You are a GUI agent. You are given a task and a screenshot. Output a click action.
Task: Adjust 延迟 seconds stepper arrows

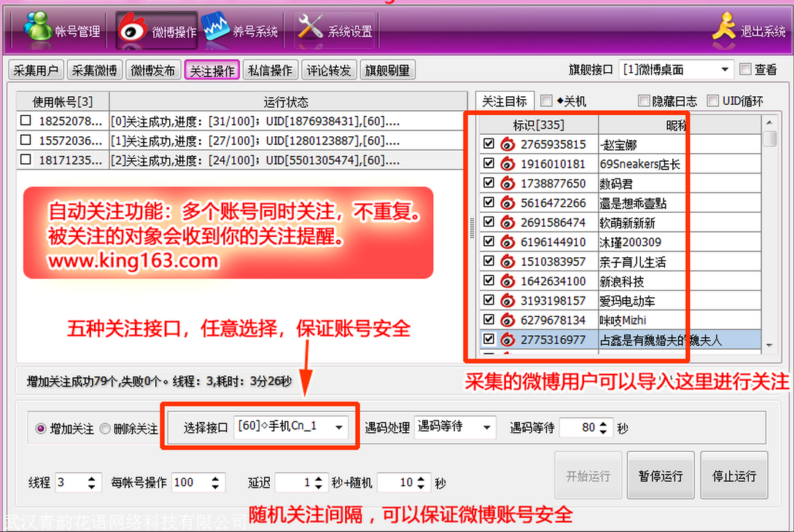(x=319, y=483)
